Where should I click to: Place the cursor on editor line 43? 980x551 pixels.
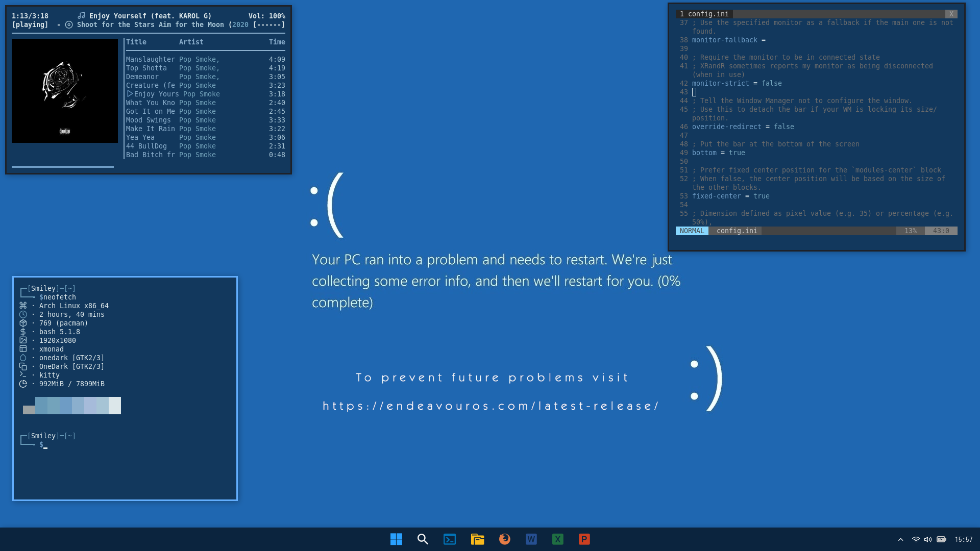click(694, 92)
